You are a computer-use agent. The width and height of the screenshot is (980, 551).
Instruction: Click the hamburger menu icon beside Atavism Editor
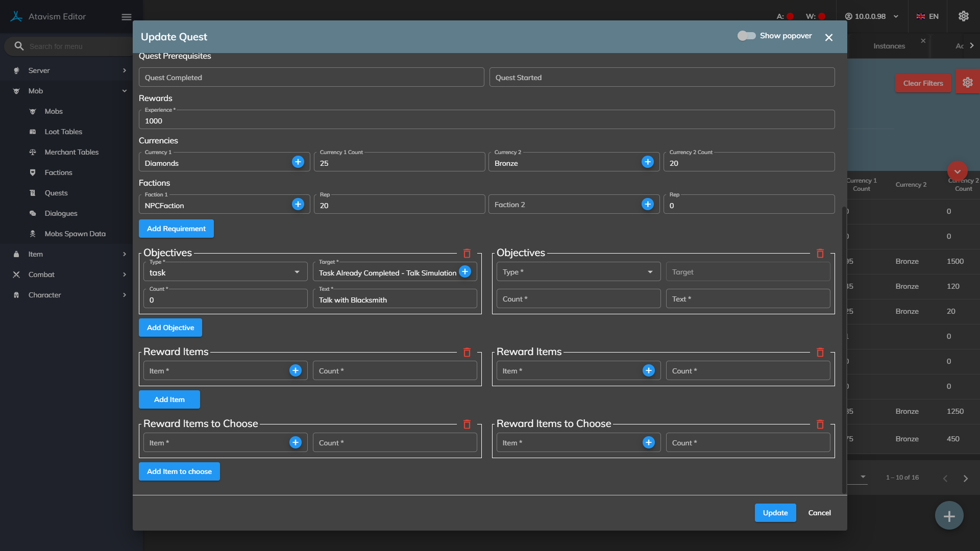127,17
